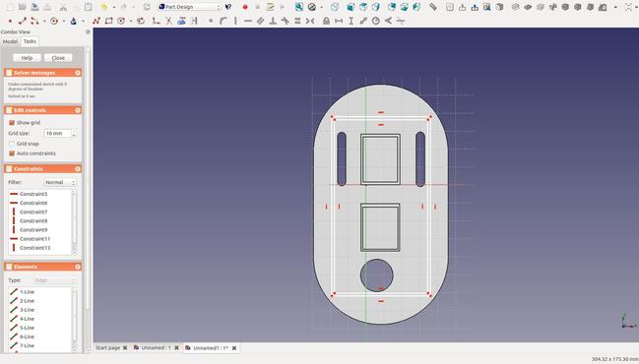Image resolution: width=639 pixels, height=364 pixels.
Task: Undo the last action with yellow arrow
Action: pyautogui.click(x=104, y=7)
